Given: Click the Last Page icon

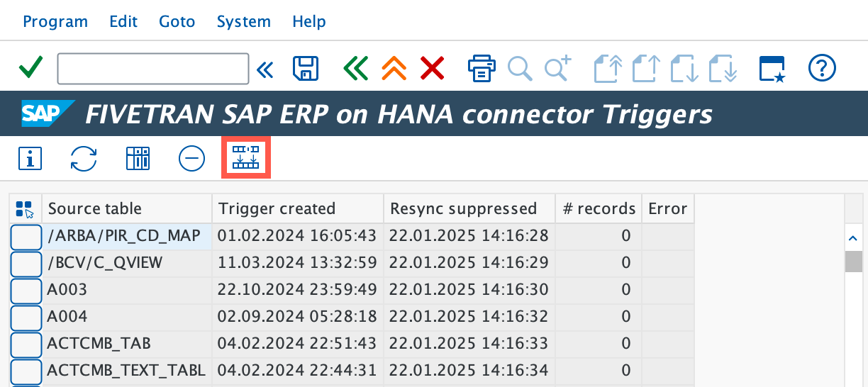Looking at the screenshot, I should click(723, 69).
